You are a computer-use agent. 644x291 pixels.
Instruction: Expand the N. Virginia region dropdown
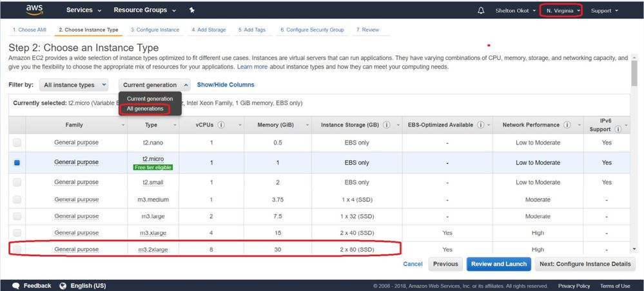click(560, 11)
